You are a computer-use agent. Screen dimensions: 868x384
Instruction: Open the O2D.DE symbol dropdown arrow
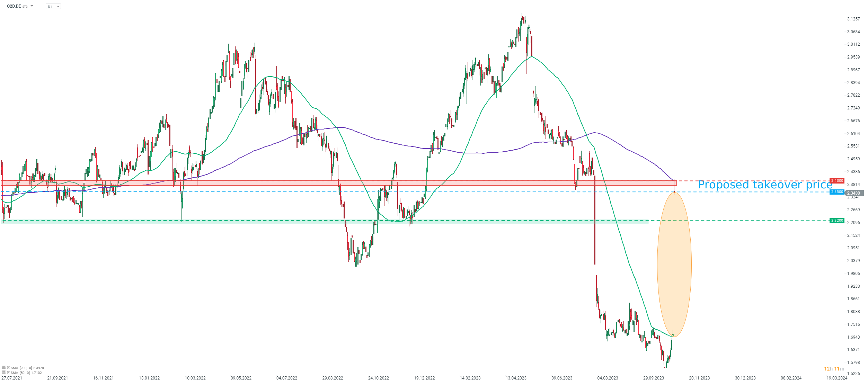(32, 6)
